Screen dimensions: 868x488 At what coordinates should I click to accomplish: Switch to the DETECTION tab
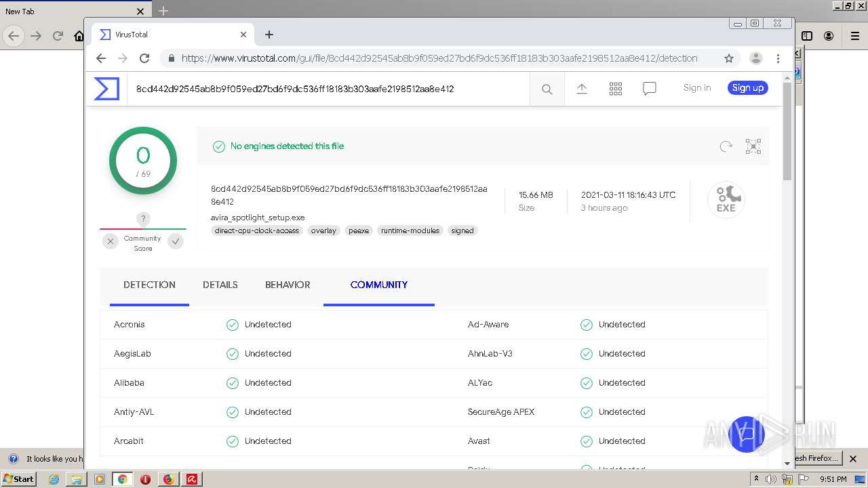[x=149, y=285]
